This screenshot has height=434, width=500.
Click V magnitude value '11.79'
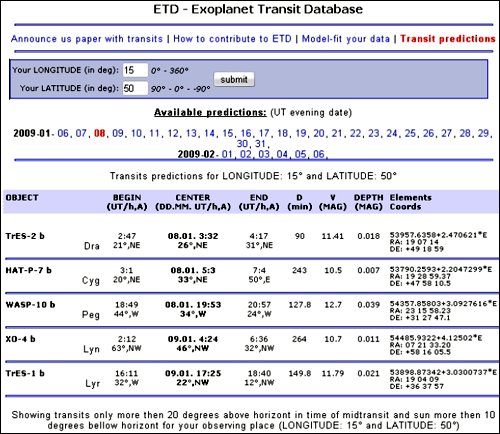tap(333, 374)
